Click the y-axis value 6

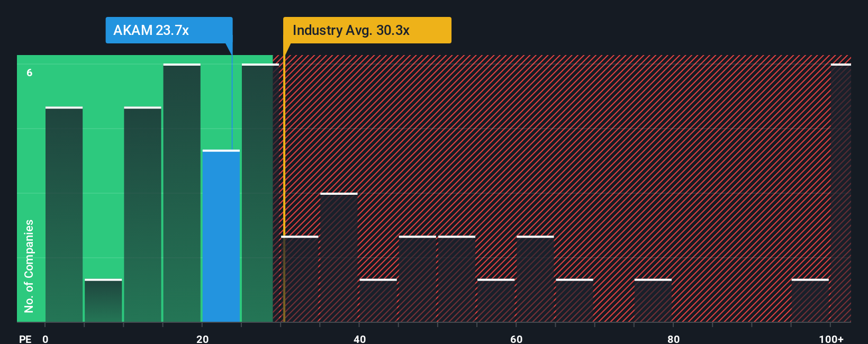point(30,73)
